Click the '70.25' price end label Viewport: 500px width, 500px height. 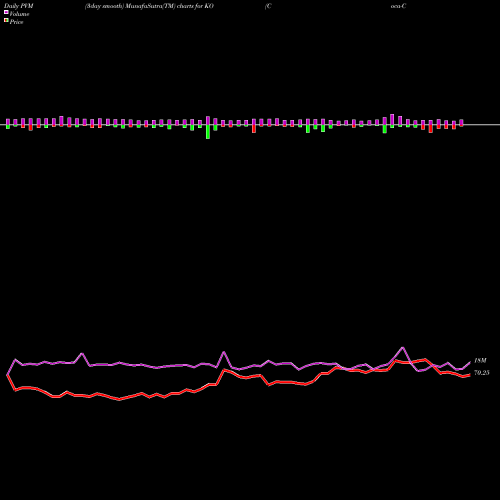point(481,373)
